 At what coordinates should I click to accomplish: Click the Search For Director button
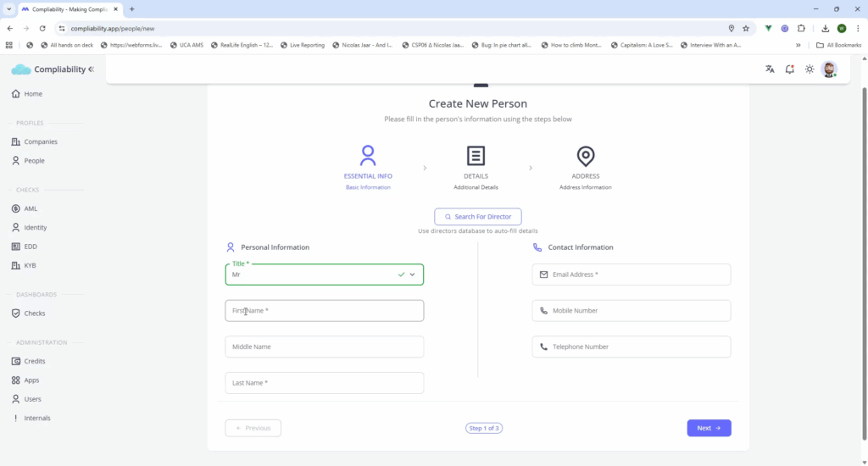tap(478, 217)
